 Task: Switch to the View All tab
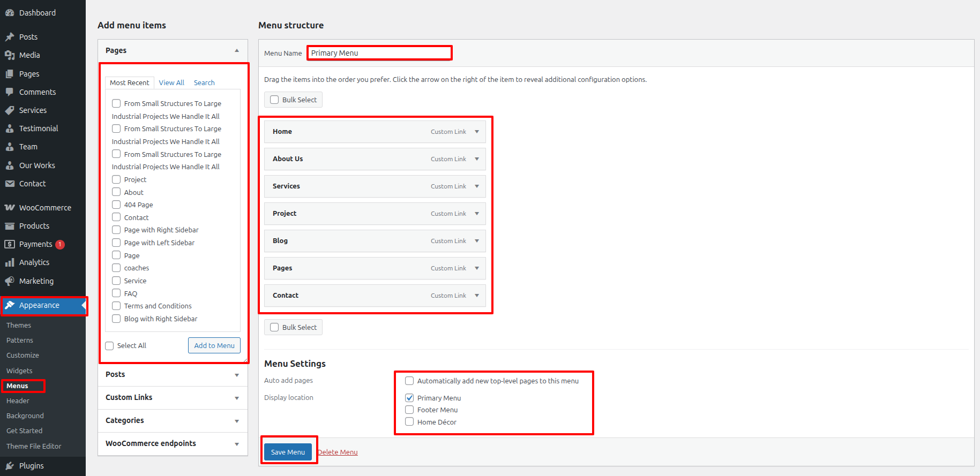(x=171, y=82)
